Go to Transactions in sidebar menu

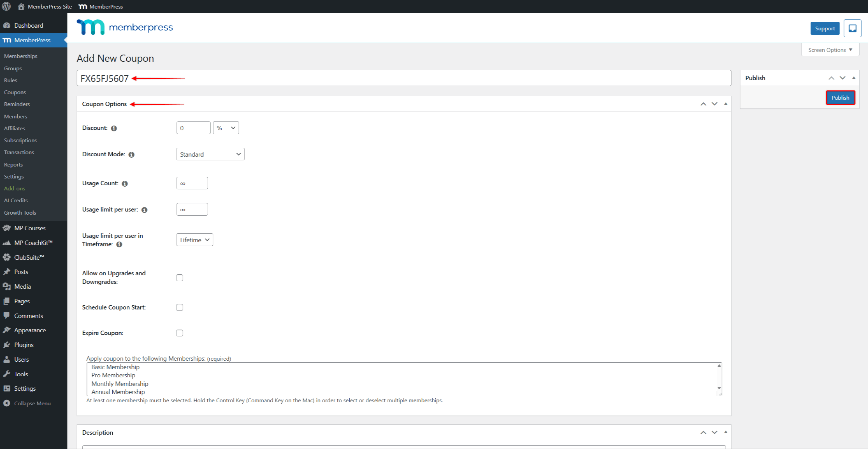point(19,152)
